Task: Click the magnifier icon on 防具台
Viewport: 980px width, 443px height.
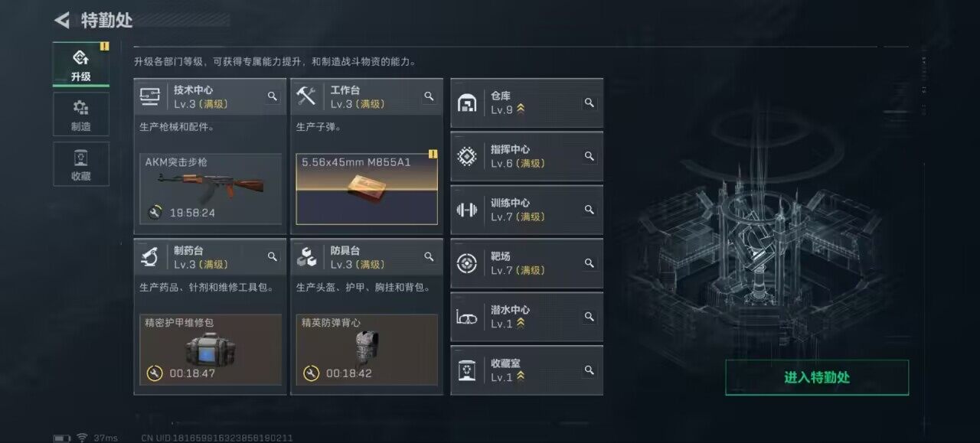Action: tap(429, 257)
